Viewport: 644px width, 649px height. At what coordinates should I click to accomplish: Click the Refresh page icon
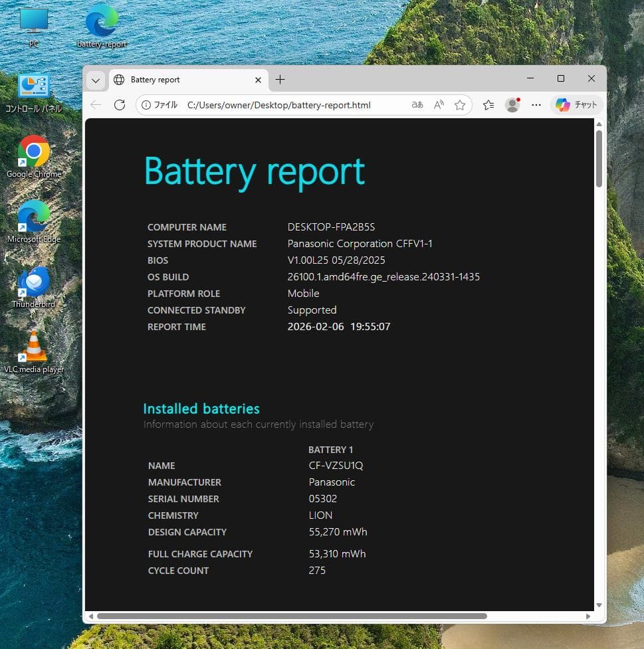120,105
